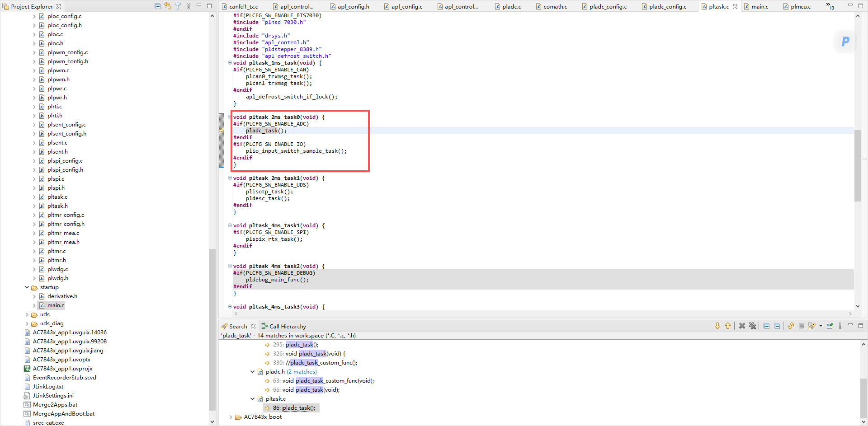The image size is (868, 426).
Task: Collapse the pladc.h search results group
Action: pyautogui.click(x=252, y=372)
